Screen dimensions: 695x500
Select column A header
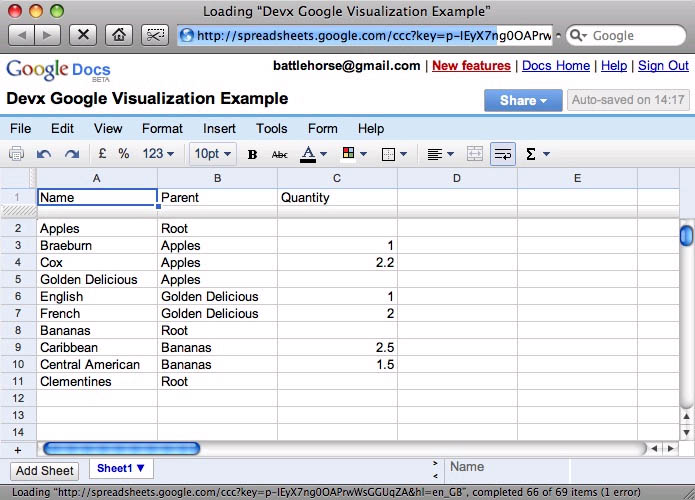97,178
